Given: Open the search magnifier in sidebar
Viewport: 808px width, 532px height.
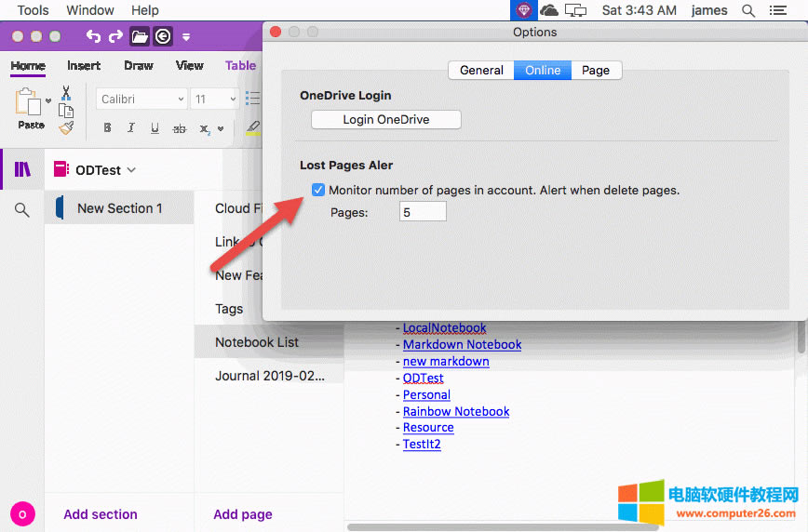Looking at the screenshot, I should point(22,210).
